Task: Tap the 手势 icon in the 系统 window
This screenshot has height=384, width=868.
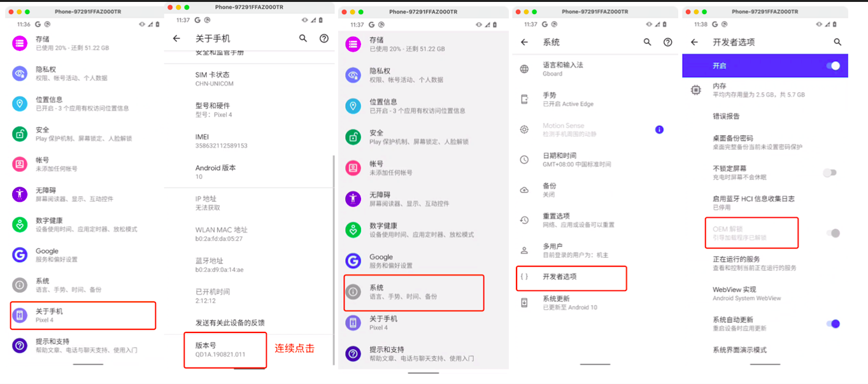Action: pos(524,99)
